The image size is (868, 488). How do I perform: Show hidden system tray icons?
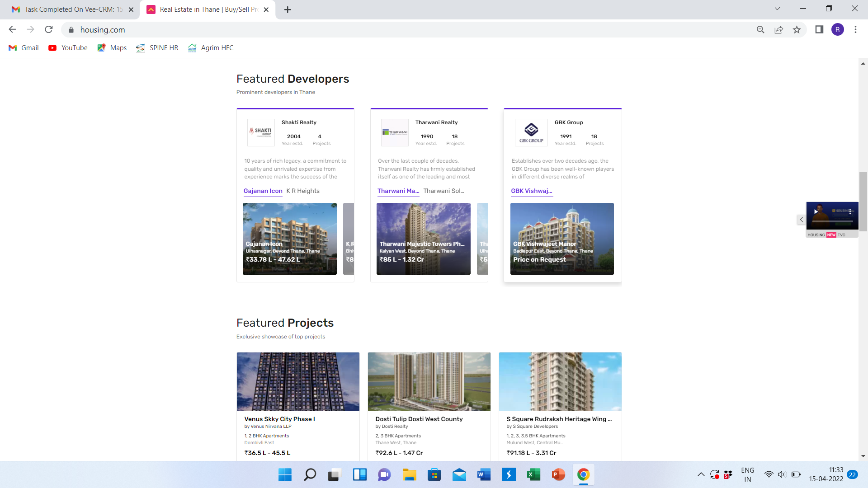click(701, 474)
